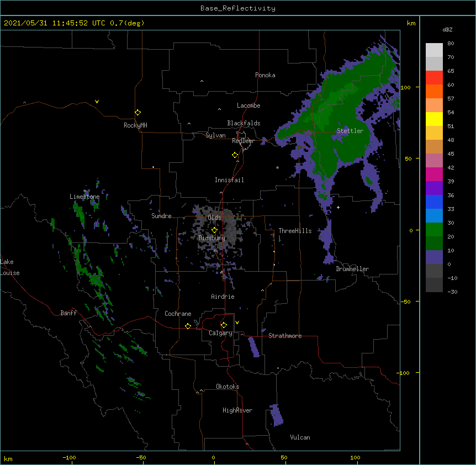Select the blue 36-33 dBZ legend swatch
Image resolution: width=476 pixels, height=465 pixels.
434,202
